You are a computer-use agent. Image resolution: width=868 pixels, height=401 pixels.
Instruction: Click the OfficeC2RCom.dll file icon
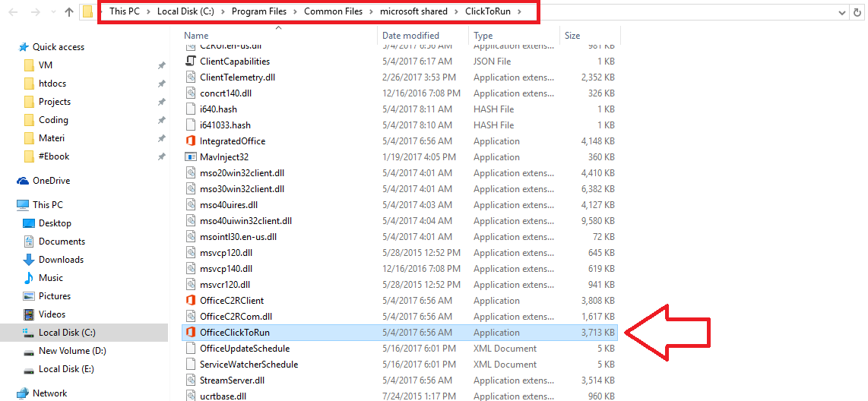191,317
